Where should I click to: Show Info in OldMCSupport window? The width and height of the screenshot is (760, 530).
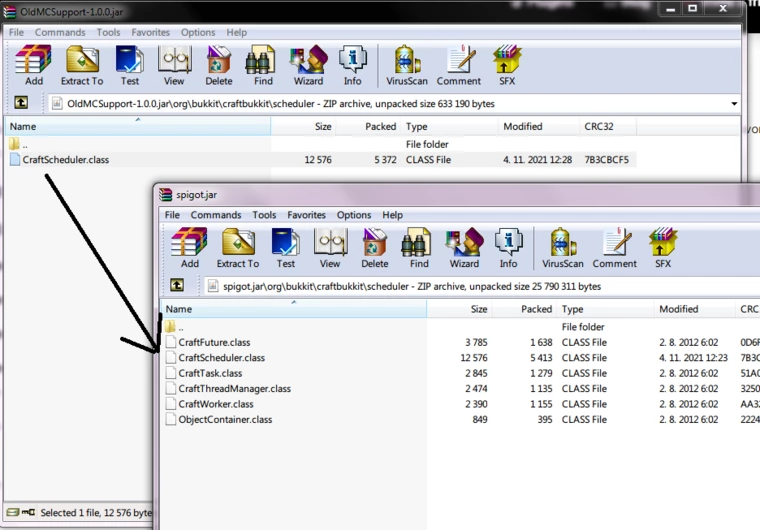click(352, 65)
